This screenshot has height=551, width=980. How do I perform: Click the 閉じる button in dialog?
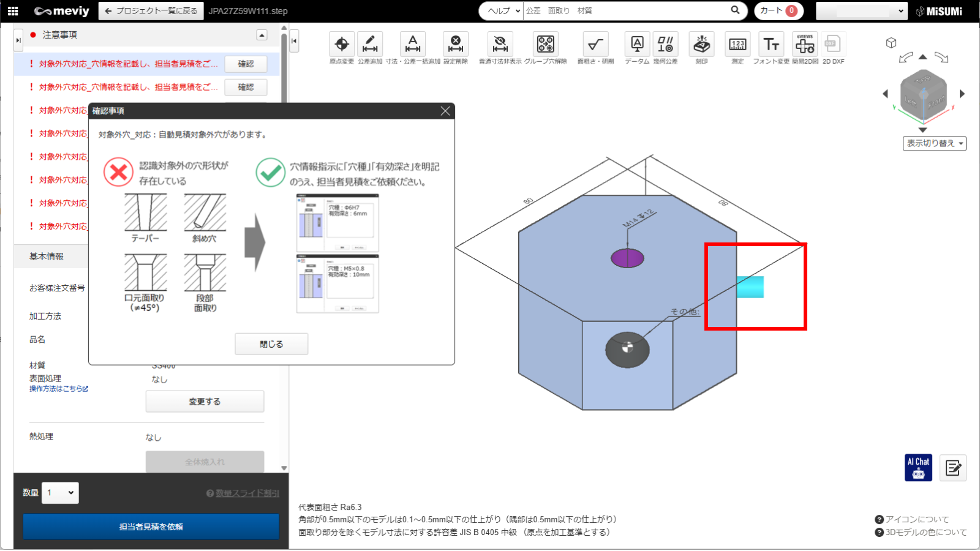271,344
